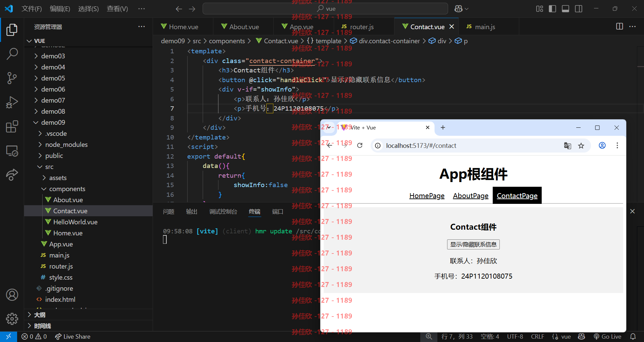Reload the browser page
Viewport: 644px width, 342px height.
[360, 146]
